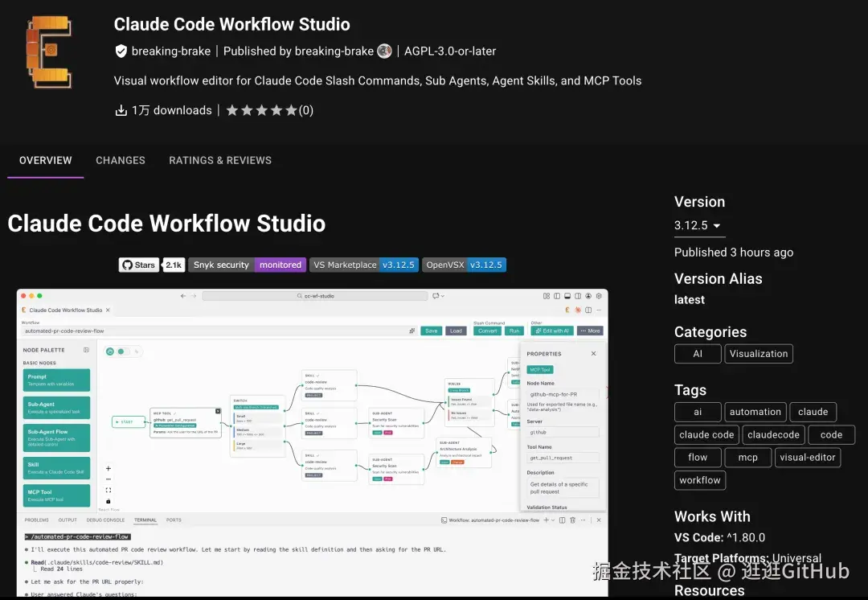The height and width of the screenshot is (600, 868).
Task: Click the settings gear in preview title bar
Action: point(599,296)
